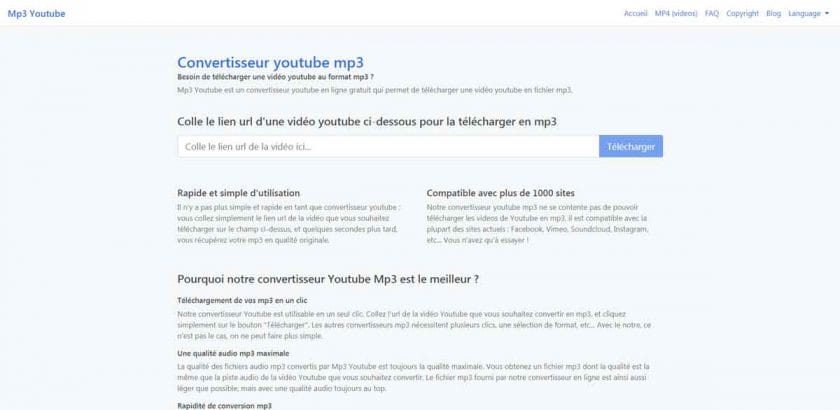Image resolution: width=840 pixels, height=410 pixels.
Task: Select subheading 'Une qualité audio mp3 maximale'
Action: (x=233, y=354)
